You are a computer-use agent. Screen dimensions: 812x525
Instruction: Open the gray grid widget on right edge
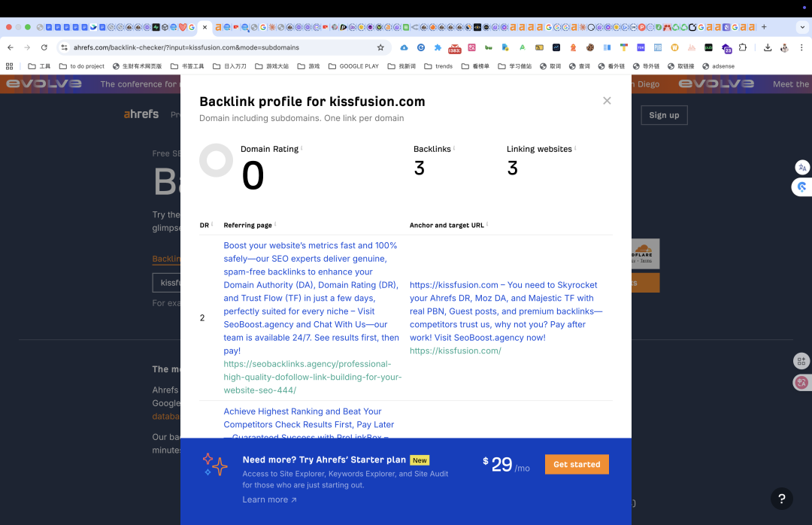click(801, 361)
